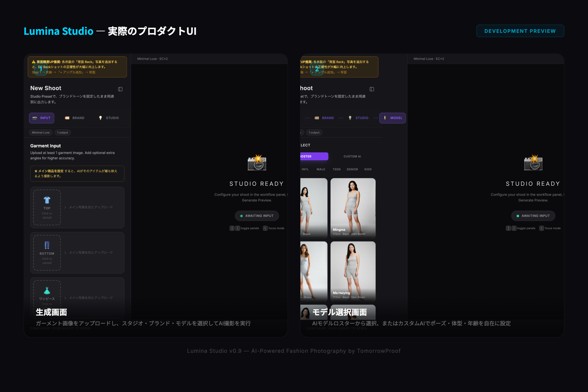
Task: Open the INPUT step tab
Action: (41, 118)
